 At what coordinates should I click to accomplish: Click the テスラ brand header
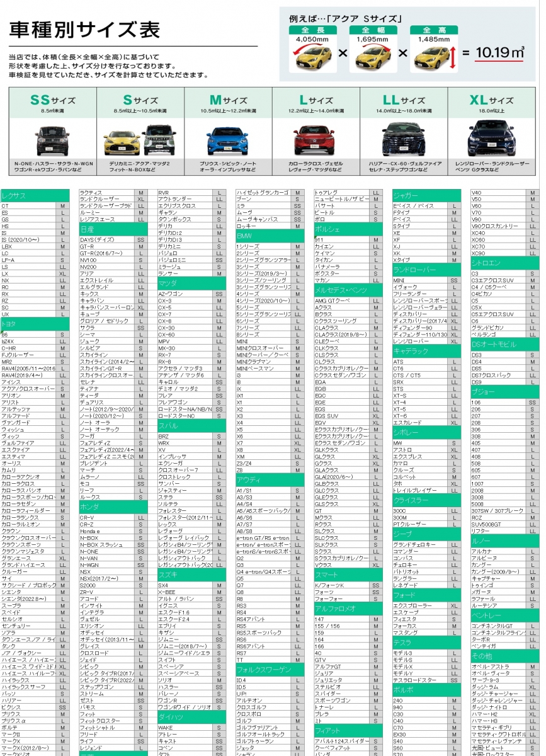pyautogui.click(x=426, y=642)
